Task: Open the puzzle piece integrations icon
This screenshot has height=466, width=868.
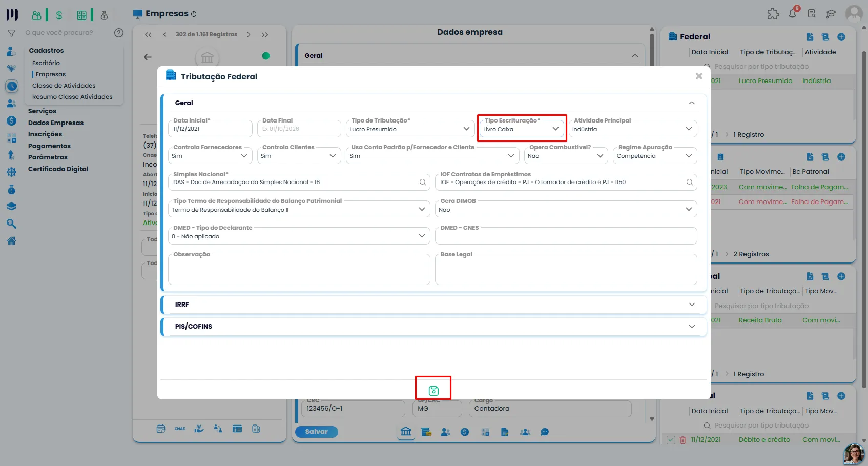Action: click(773, 14)
